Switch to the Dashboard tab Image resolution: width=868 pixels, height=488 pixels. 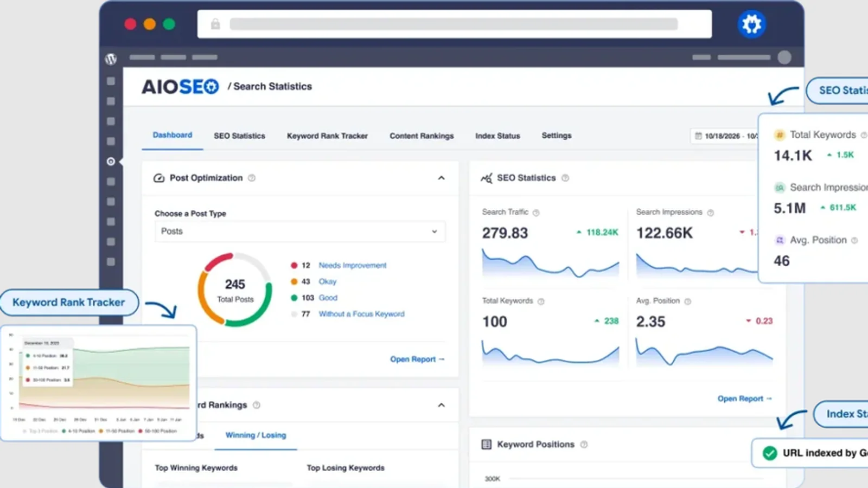(x=173, y=135)
